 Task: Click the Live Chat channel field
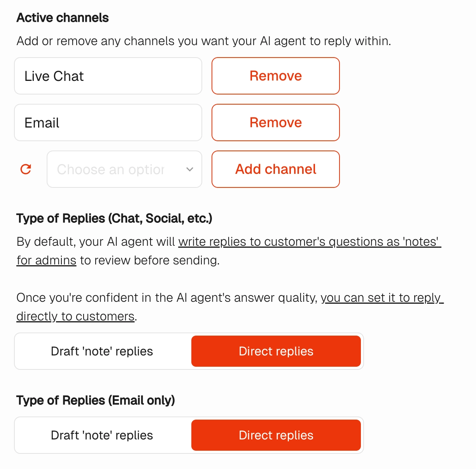[108, 76]
